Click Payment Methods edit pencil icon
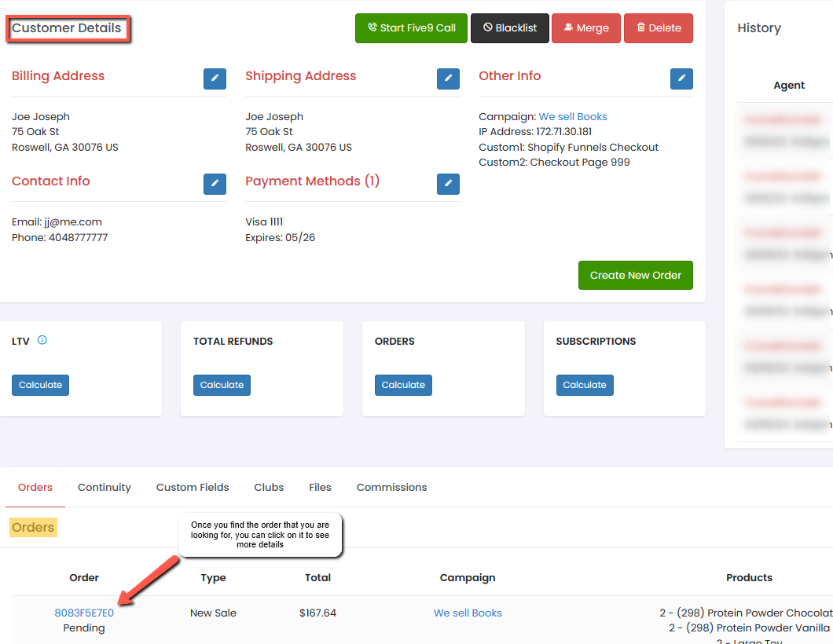The height and width of the screenshot is (644, 833). click(448, 184)
